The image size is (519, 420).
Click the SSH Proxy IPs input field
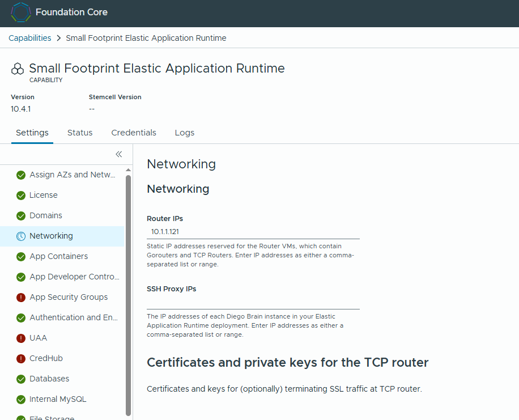pos(253,302)
